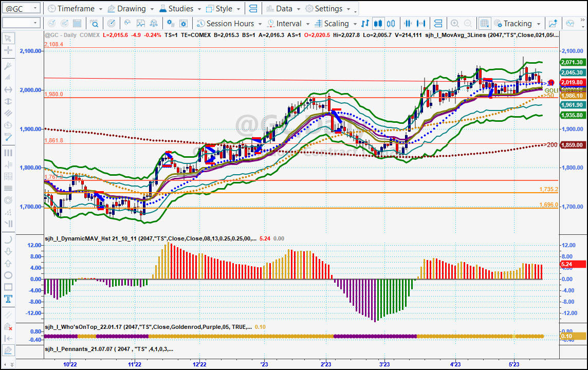This screenshot has width=588, height=370.
Task: Click the 2,019.80 red price label
Action: tap(573, 82)
